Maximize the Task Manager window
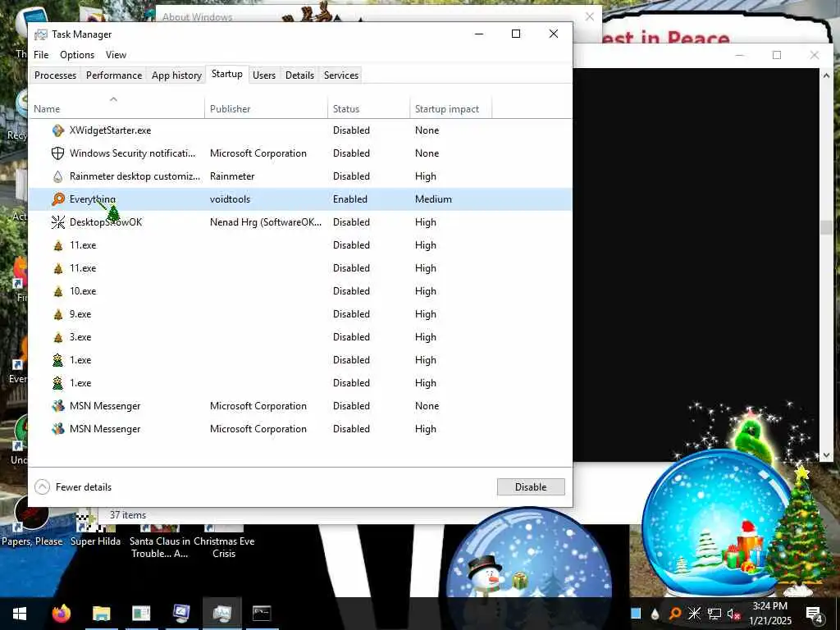Image resolution: width=840 pixels, height=630 pixels. click(516, 34)
